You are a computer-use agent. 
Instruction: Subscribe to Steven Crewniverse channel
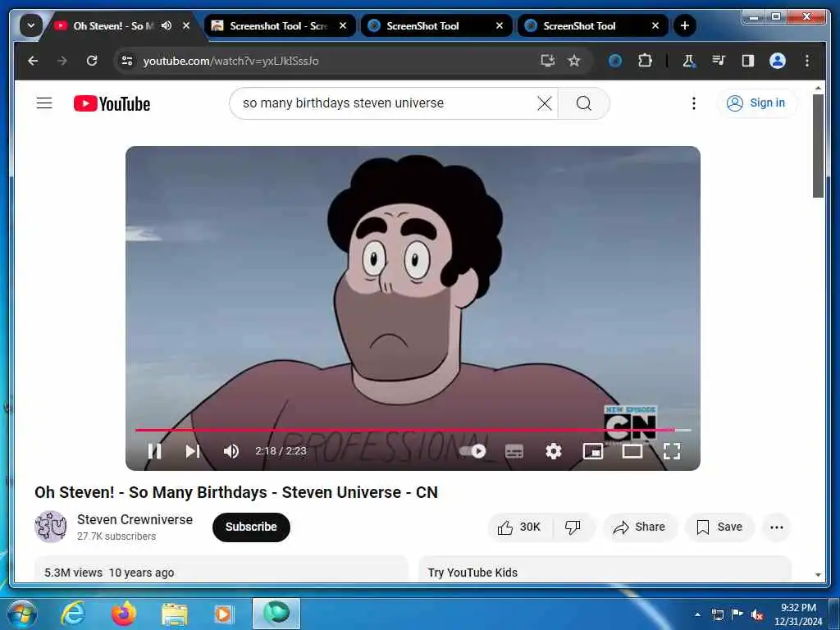tap(251, 527)
